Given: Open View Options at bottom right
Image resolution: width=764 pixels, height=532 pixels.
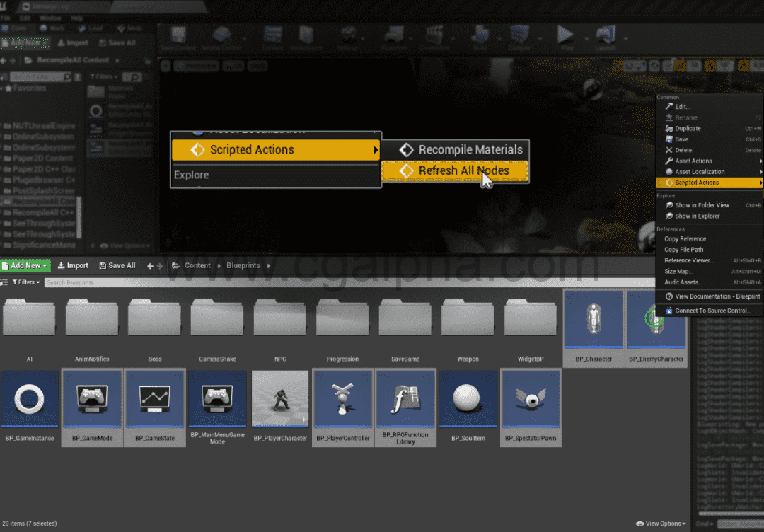Looking at the screenshot, I should click(659, 524).
